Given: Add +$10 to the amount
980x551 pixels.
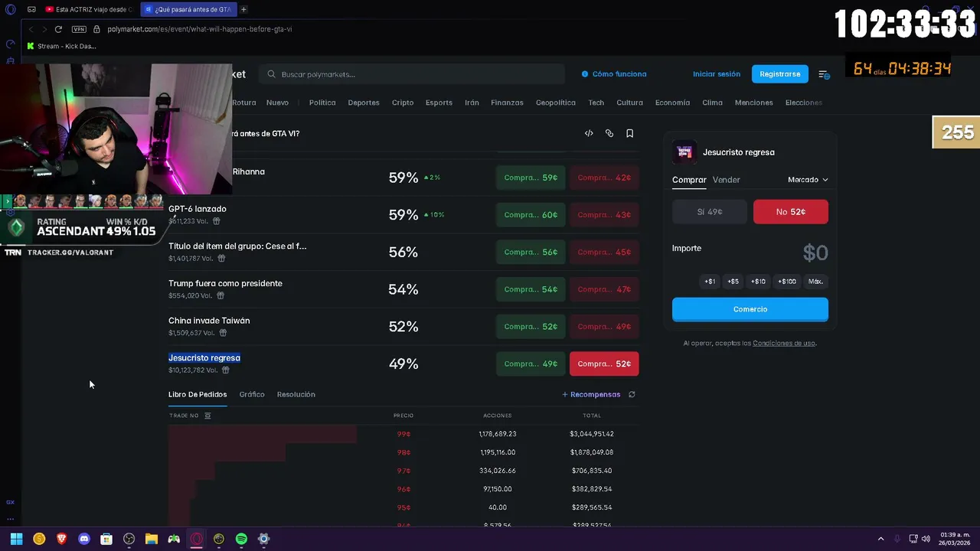Looking at the screenshot, I should (758, 282).
